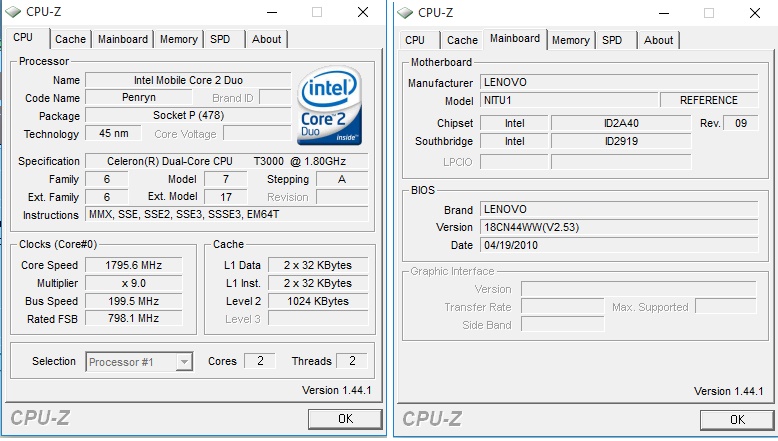Viewport: 778px width, 441px height.
Task: Click the 1795.6 MHz core speed value
Action: point(133,265)
